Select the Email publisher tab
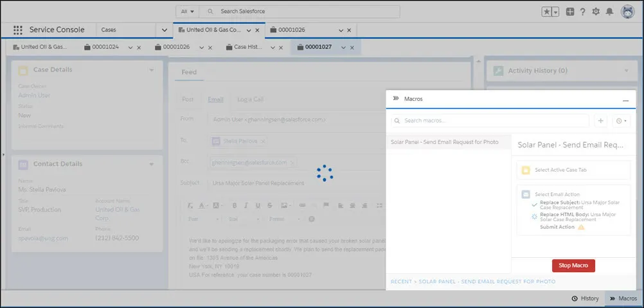644x308 pixels. (215, 100)
